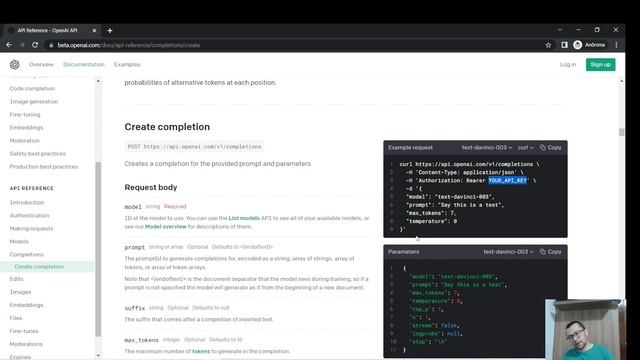
Task: Switch to the Examples tab
Action: point(127,64)
